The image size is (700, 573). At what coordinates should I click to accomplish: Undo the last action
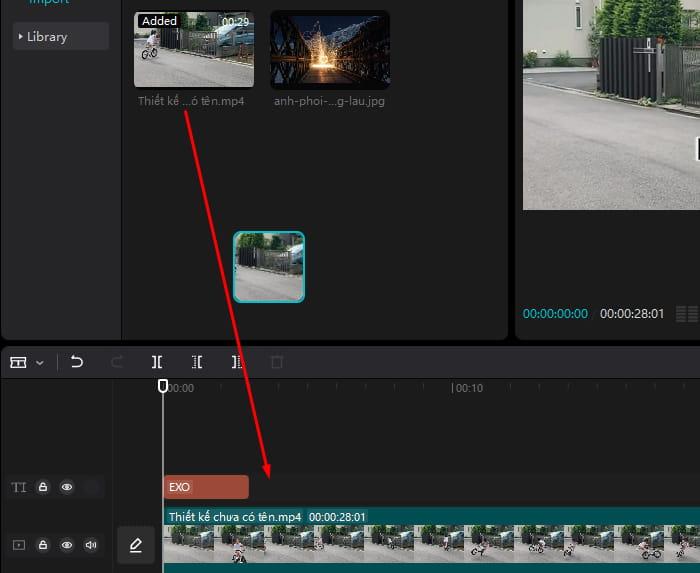[x=77, y=361]
